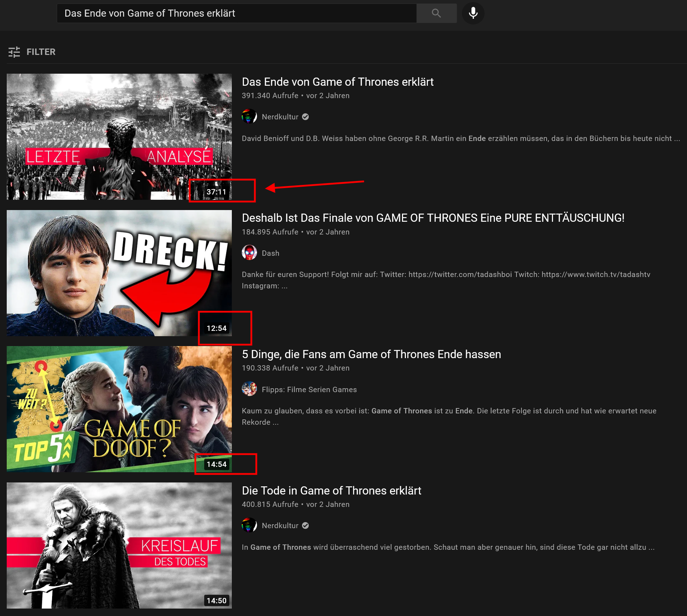Expand the FILTER label menu
The width and height of the screenshot is (687, 616).
(x=41, y=52)
